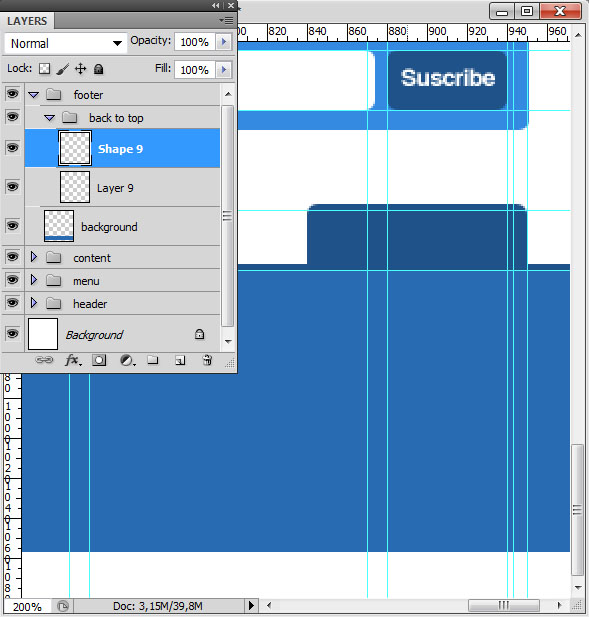Select the Background layer thumbnail

43,334
